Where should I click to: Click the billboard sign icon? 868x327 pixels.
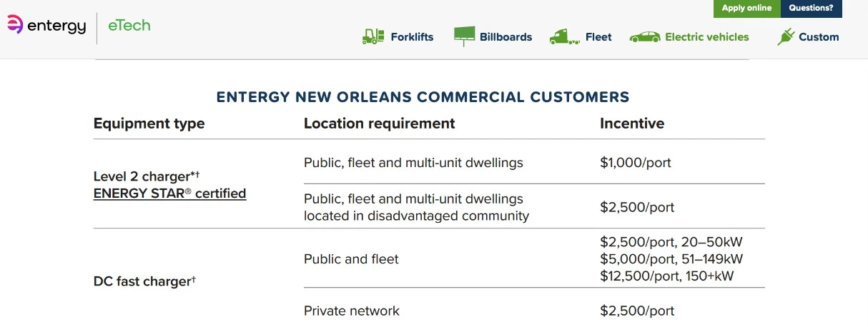464,36
